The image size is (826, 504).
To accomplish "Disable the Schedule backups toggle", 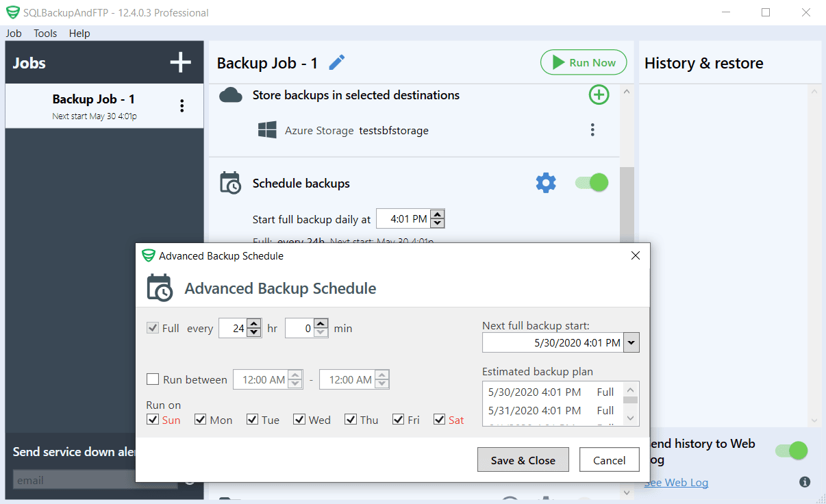I will point(591,183).
